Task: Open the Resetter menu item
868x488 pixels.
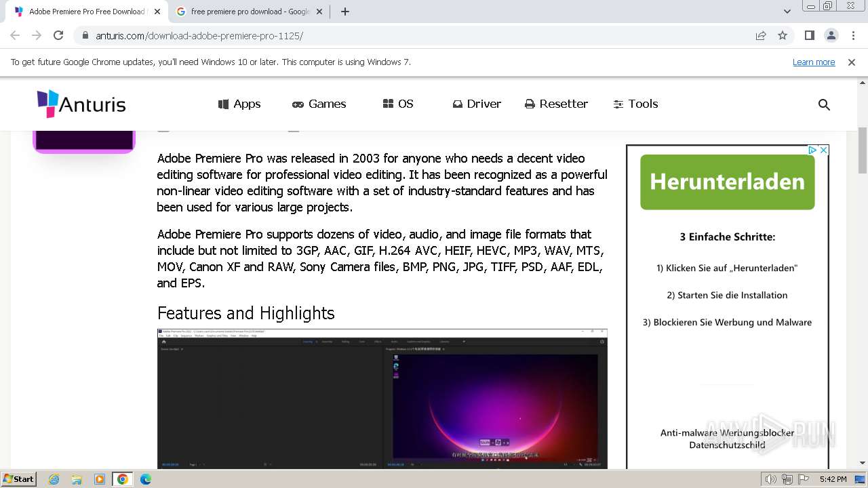Action: coord(556,104)
